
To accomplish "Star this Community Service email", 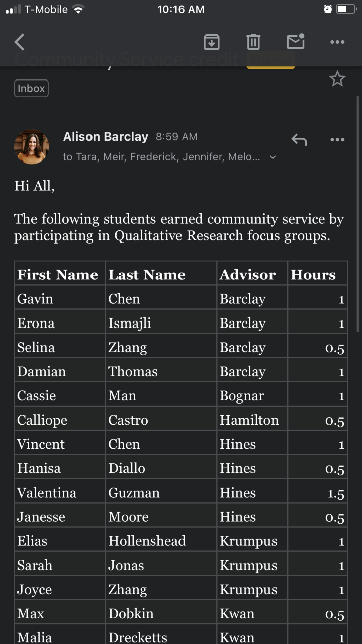I will pos(337,79).
